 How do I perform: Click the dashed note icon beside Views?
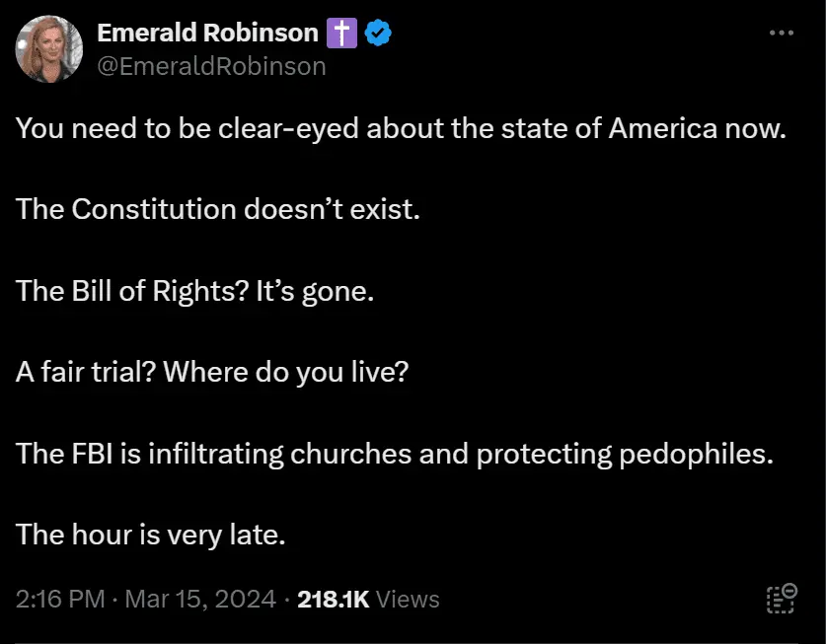[x=782, y=599]
